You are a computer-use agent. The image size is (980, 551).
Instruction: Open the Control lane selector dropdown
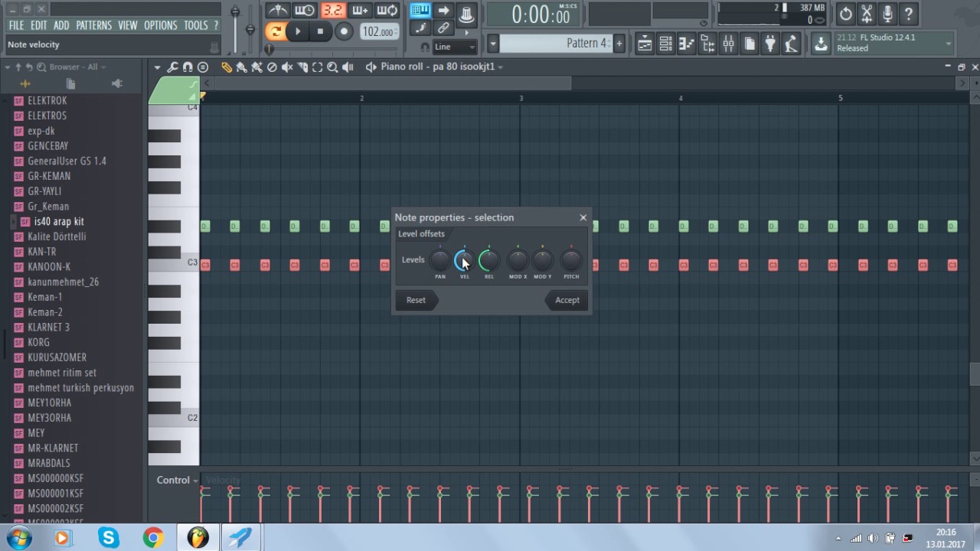pyautogui.click(x=178, y=481)
